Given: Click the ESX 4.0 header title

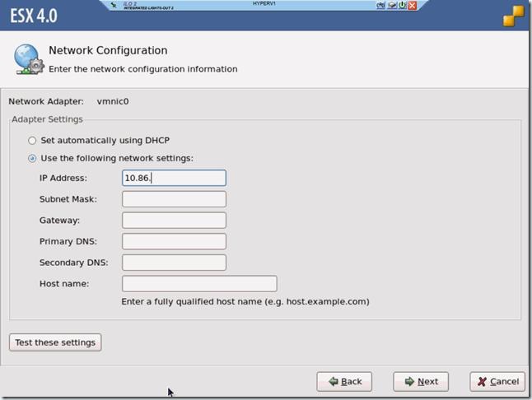Looking at the screenshot, I should (x=34, y=16).
